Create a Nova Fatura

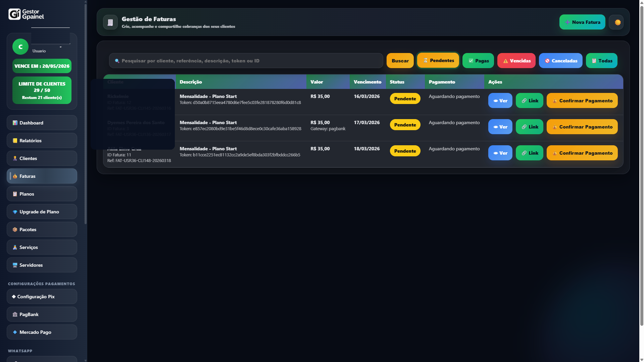click(x=582, y=22)
